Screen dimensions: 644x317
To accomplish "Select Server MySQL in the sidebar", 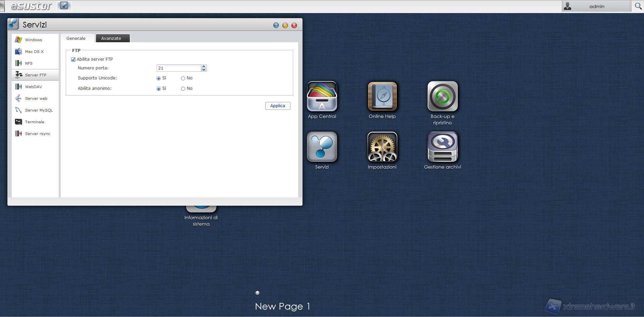I will click(39, 110).
